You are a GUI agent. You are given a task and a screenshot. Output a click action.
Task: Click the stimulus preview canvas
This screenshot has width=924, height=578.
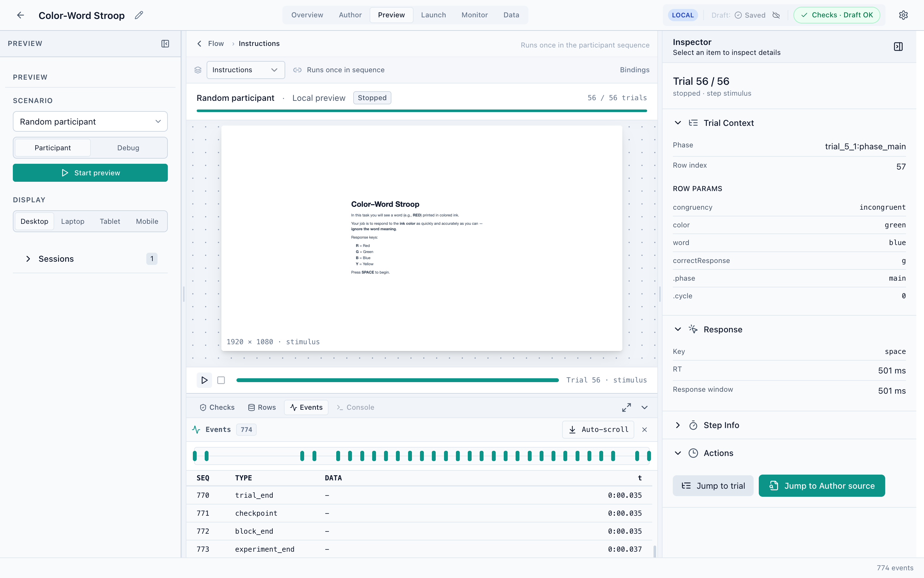422,238
